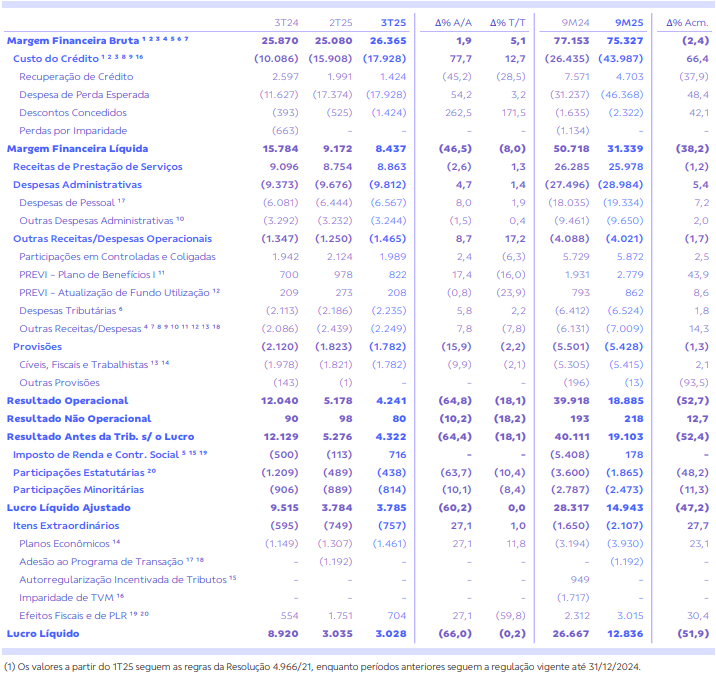Screen dimensions: 716x677
Task: Click the Despesas de Pessoal row label
Action: pos(66,202)
